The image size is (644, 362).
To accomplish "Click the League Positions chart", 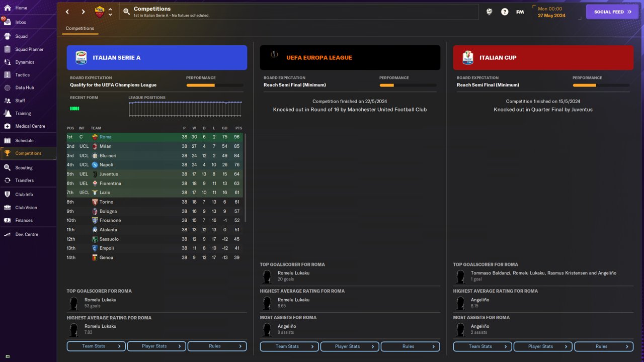I will (185, 109).
